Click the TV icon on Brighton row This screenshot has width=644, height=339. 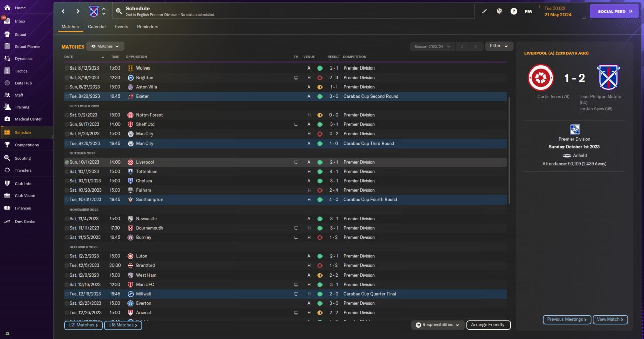[x=296, y=78]
